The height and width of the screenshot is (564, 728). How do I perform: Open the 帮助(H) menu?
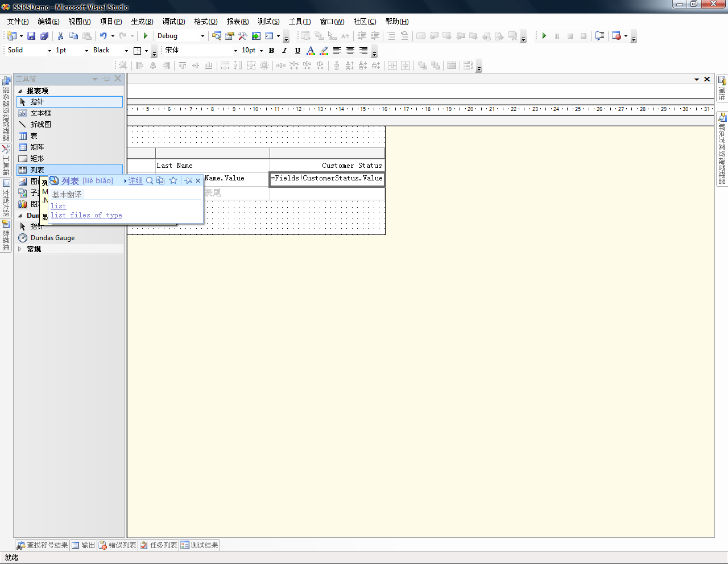click(397, 22)
